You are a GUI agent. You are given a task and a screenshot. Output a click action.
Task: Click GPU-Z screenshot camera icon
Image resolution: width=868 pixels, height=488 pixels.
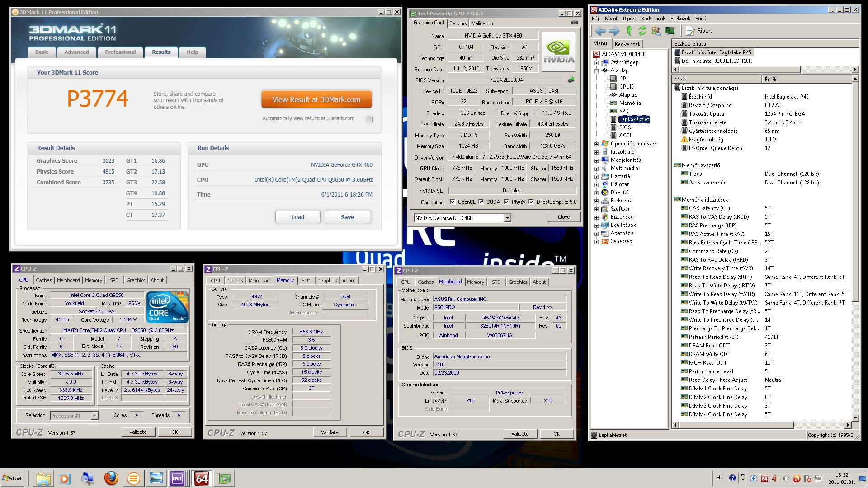click(x=574, y=23)
